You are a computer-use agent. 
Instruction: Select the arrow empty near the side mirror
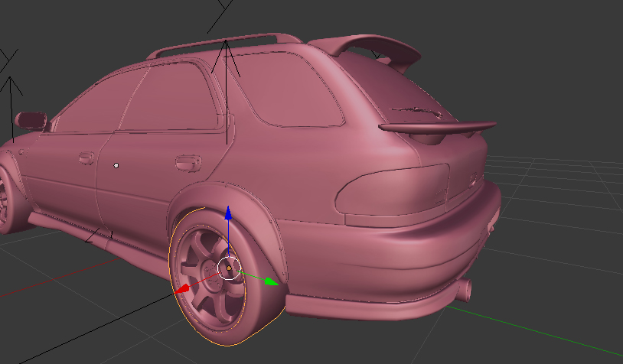[x=12, y=88]
